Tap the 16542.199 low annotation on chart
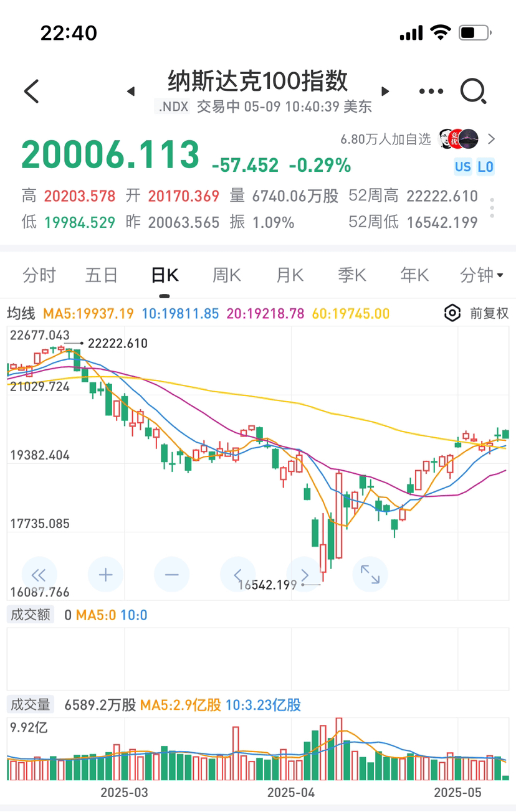 (x=267, y=585)
